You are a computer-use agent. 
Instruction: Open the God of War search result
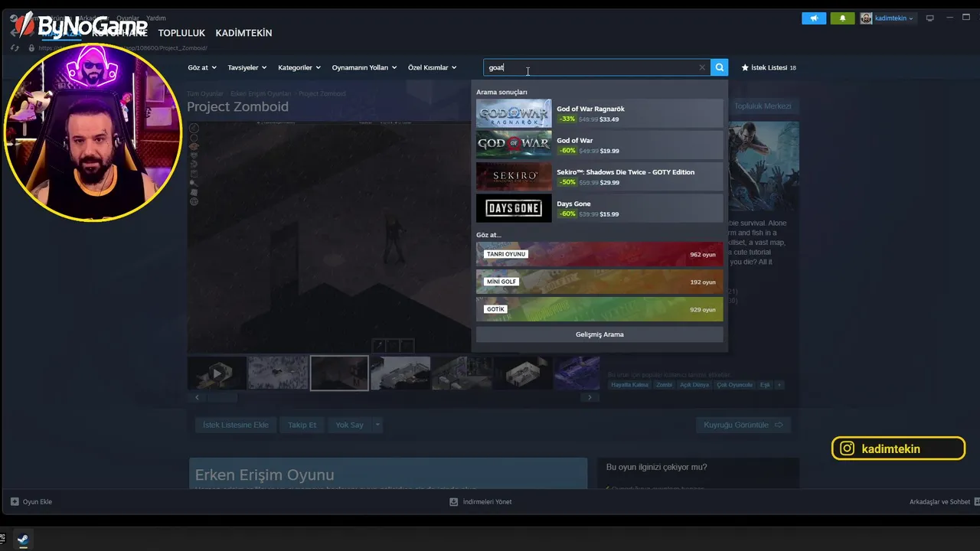[x=599, y=145]
